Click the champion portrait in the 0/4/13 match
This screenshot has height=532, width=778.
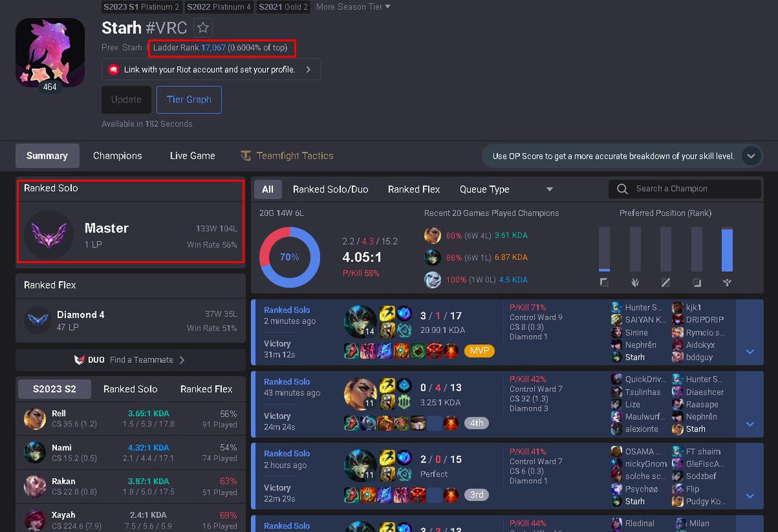pyautogui.click(x=360, y=393)
